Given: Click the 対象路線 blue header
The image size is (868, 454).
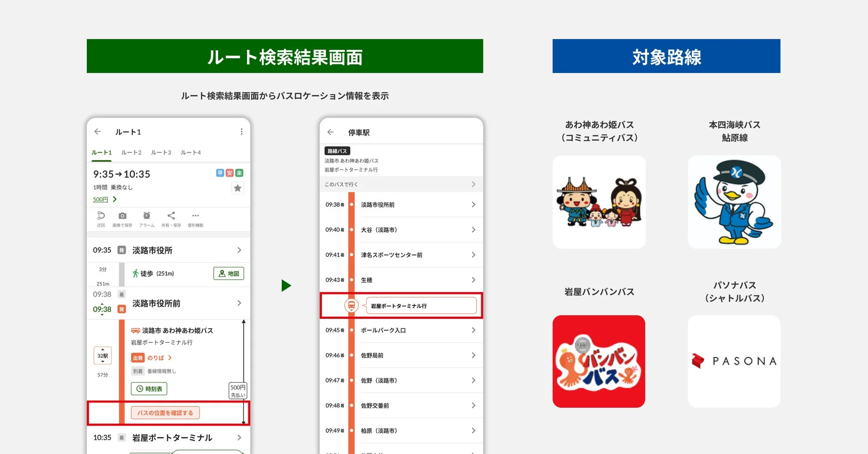Looking at the screenshot, I should click(666, 56).
